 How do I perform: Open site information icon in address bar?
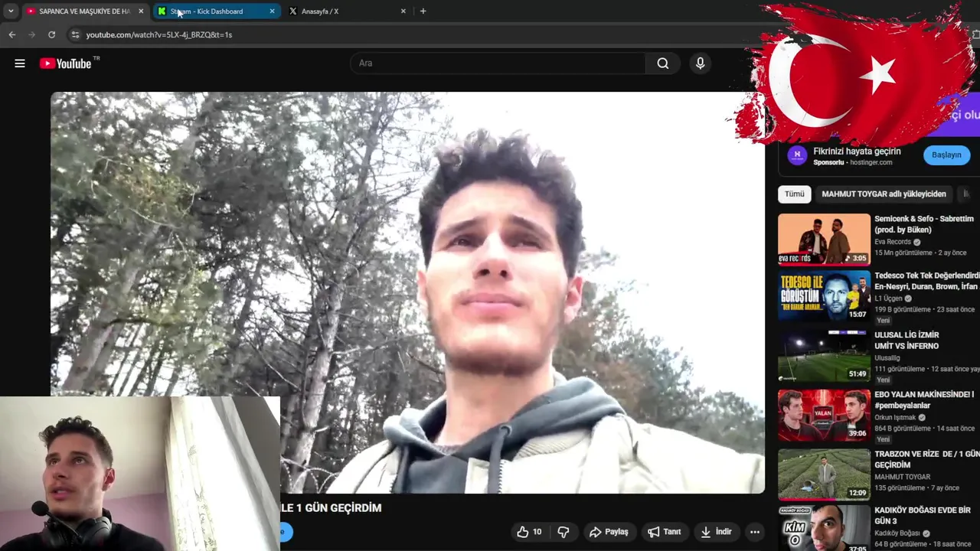coord(74,34)
